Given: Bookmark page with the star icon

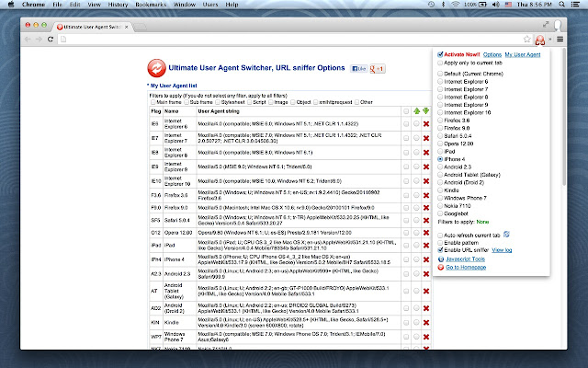Looking at the screenshot, I should click(x=526, y=39).
